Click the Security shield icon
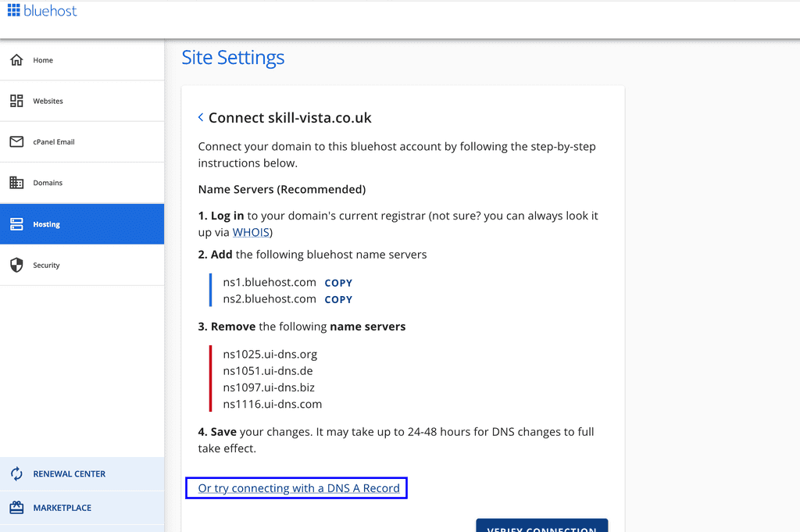 click(x=16, y=265)
